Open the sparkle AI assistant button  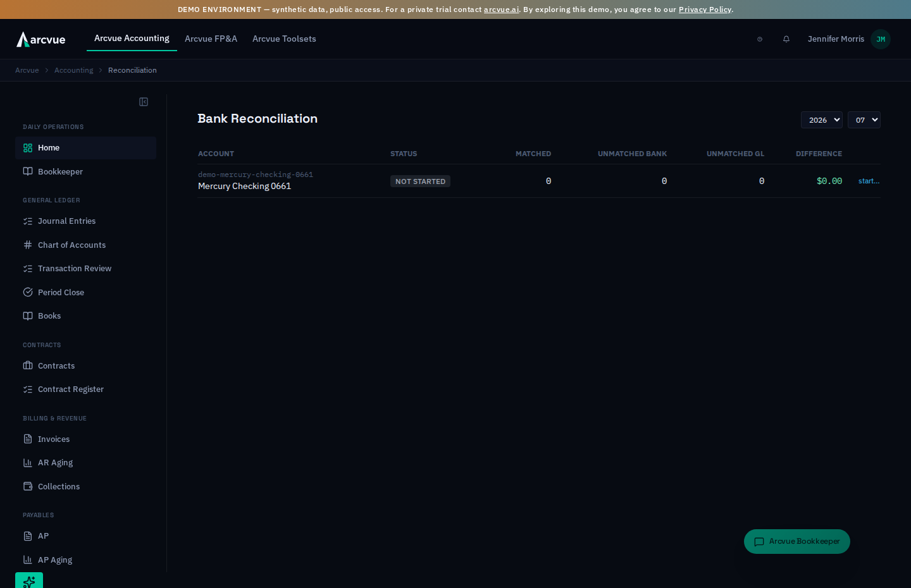(x=29, y=580)
